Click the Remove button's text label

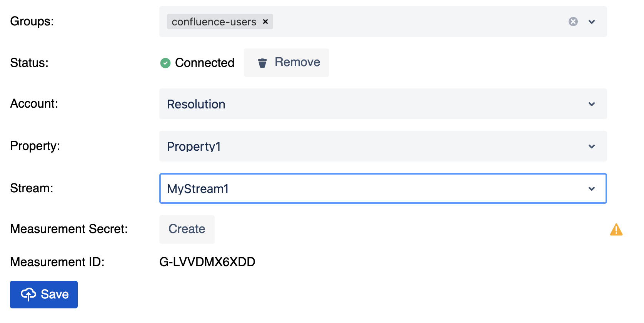pyautogui.click(x=297, y=62)
